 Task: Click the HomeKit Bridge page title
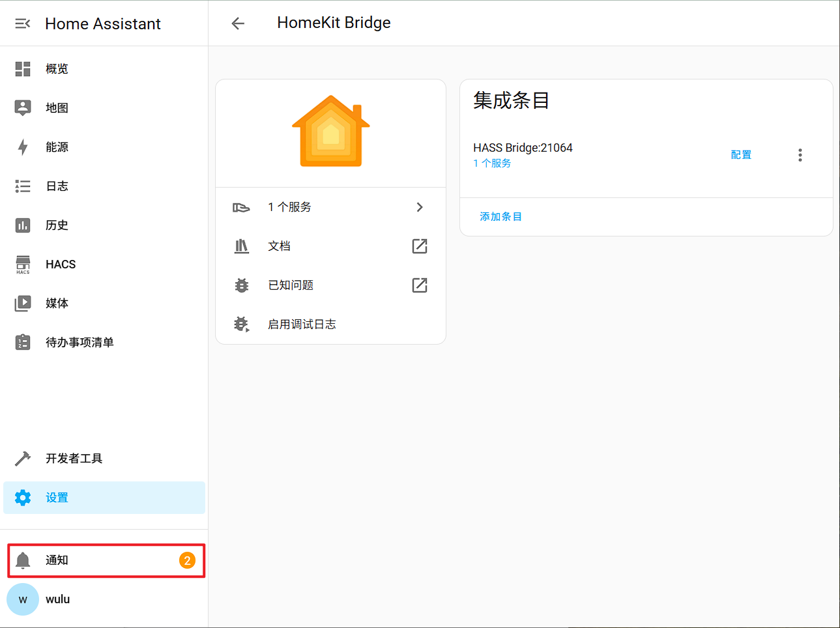click(x=334, y=23)
